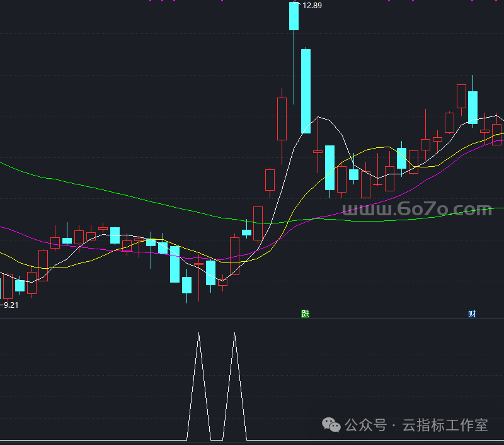Select the first white indicator spike peak

(199, 334)
